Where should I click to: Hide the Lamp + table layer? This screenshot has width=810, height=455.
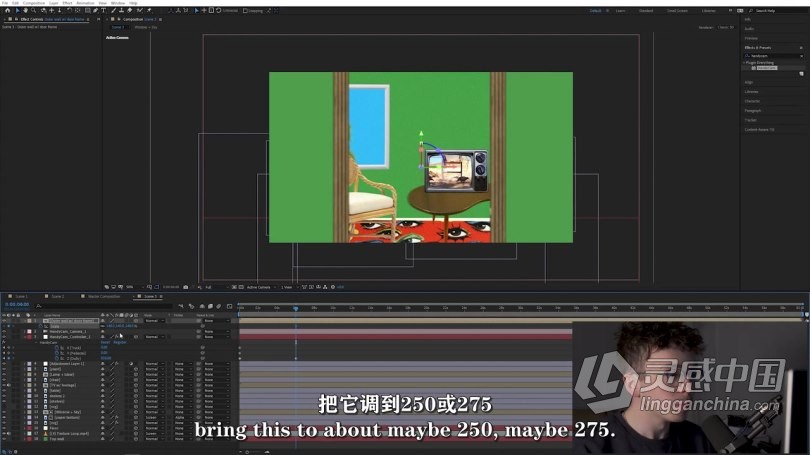coord(4,374)
